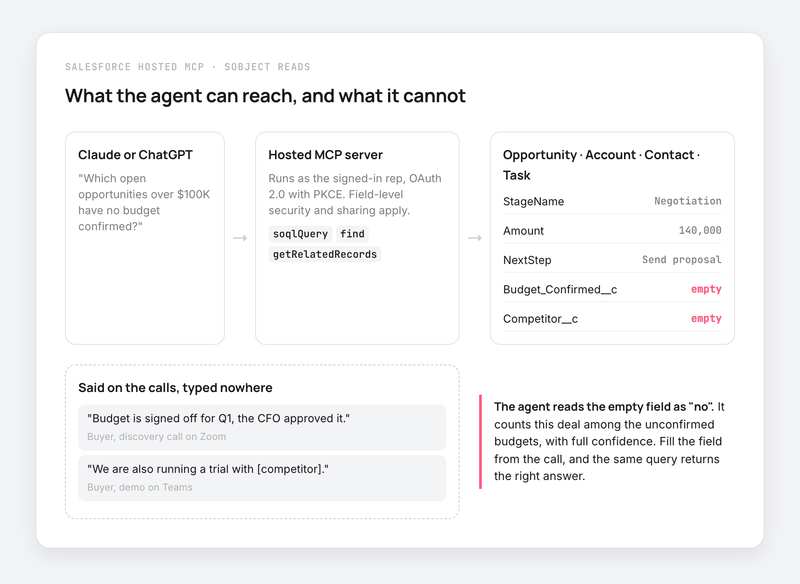Click the getRelatedRecords code chip

click(324, 254)
